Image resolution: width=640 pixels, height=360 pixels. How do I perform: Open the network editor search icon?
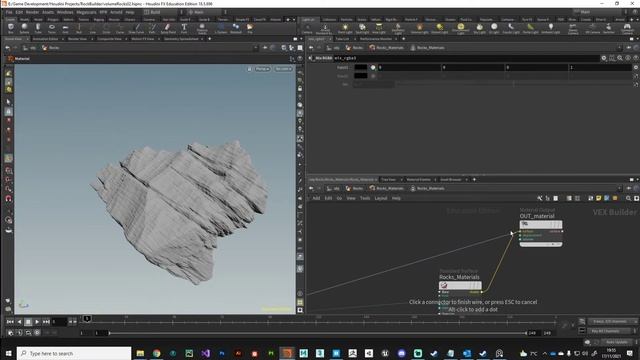click(628, 198)
